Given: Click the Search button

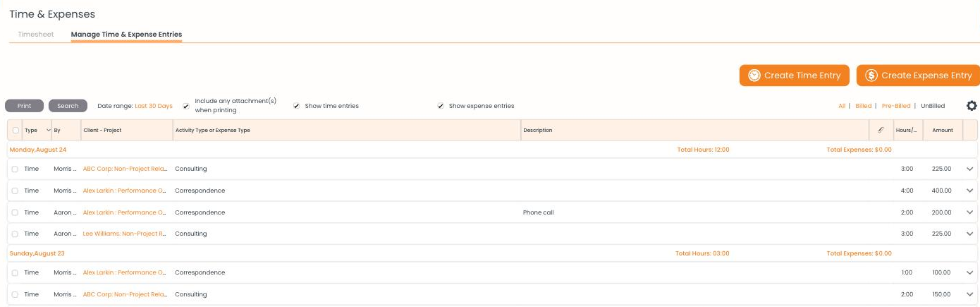Looking at the screenshot, I should pyautogui.click(x=68, y=106).
